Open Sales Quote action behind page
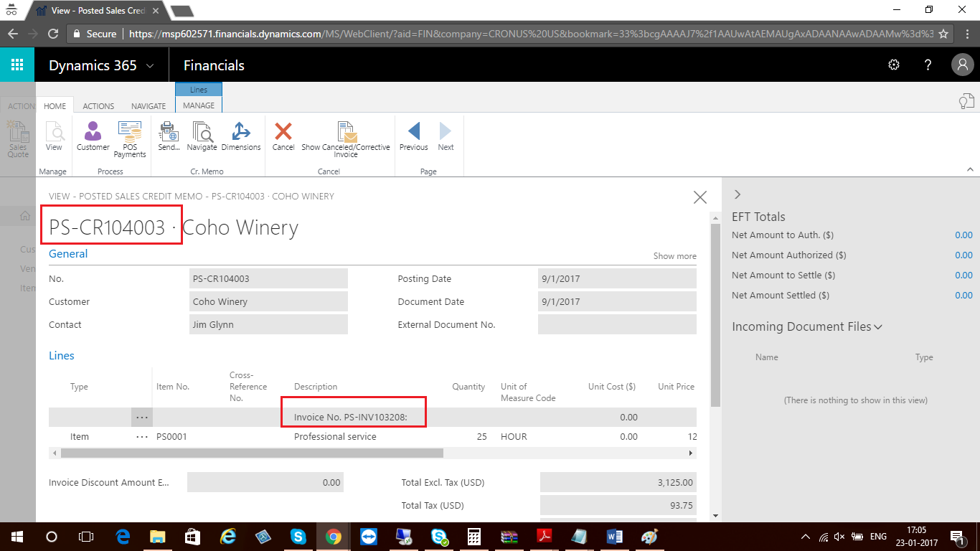 click(18, 139)
